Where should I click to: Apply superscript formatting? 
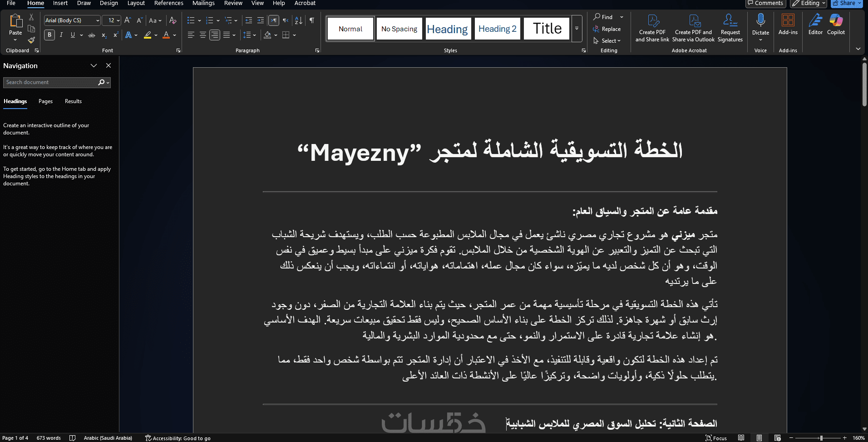point(115,35)
